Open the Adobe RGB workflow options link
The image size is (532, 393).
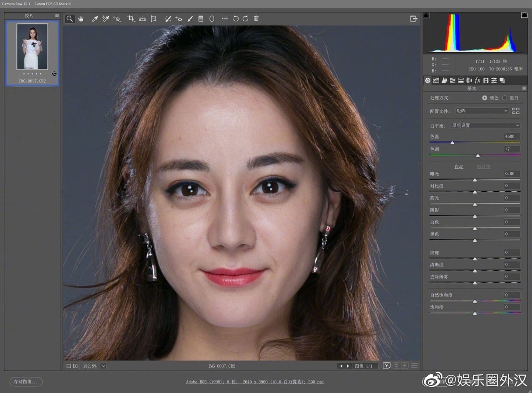coord(255,382)
